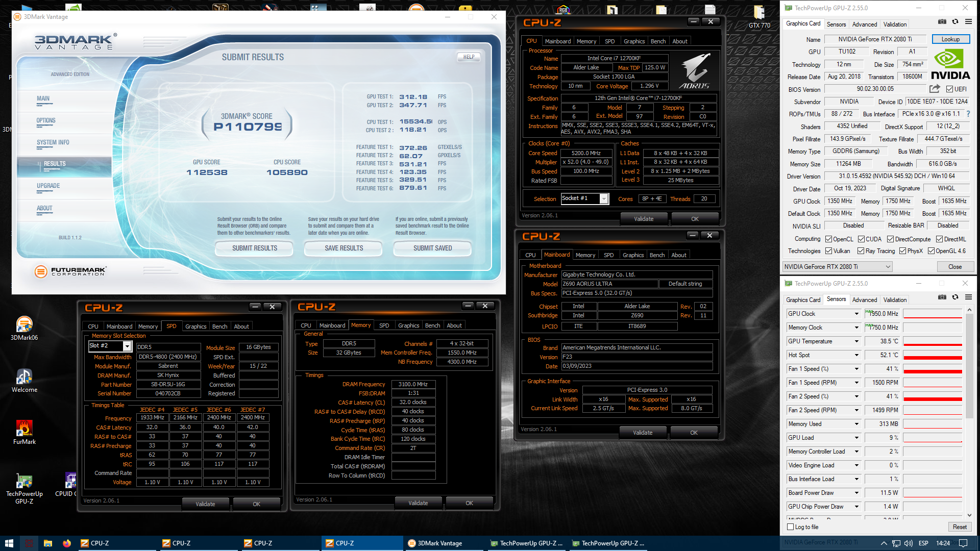
Task: Click the GPU-Z screenshot camera icon in top window
Action: 942,21
